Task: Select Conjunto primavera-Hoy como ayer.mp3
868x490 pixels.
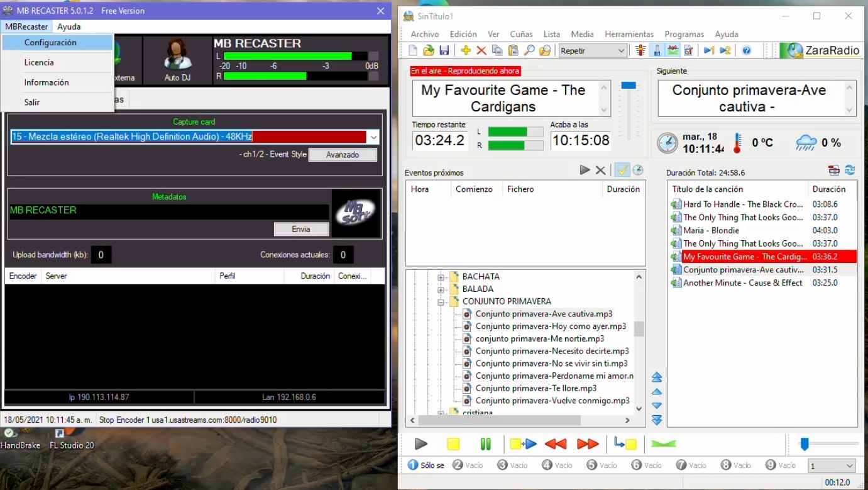Action: pyautogui.click(x=551, y=326)
